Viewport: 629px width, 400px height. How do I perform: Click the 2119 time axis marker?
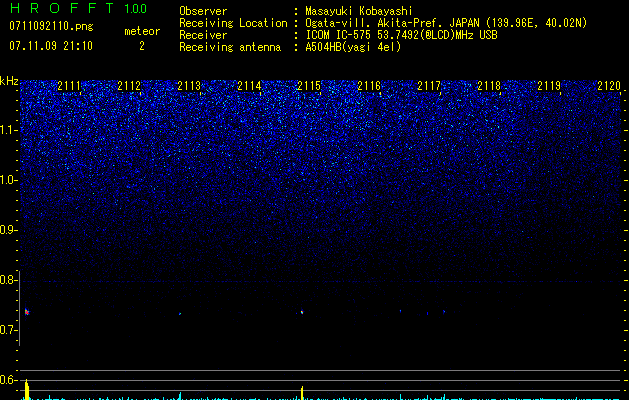[549, 86]
